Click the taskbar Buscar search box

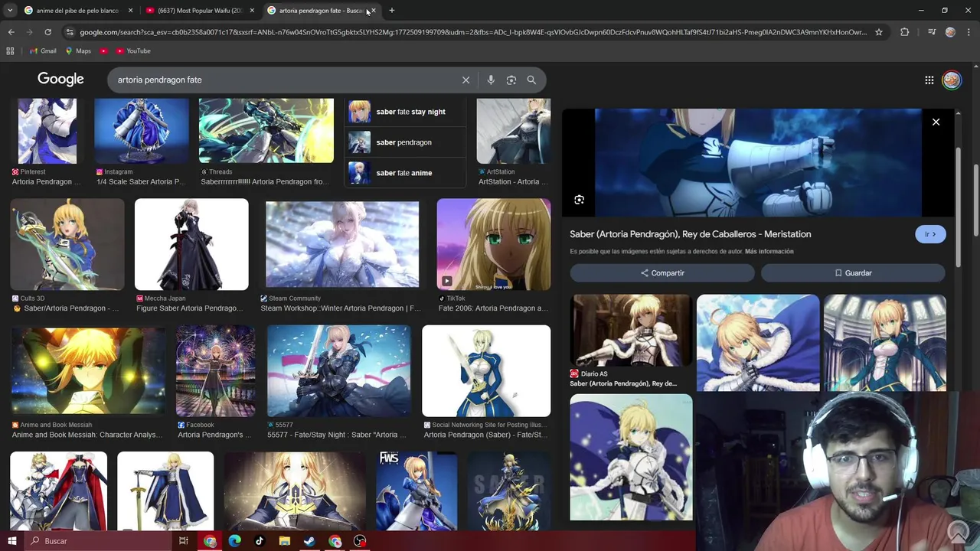point(99,541)
